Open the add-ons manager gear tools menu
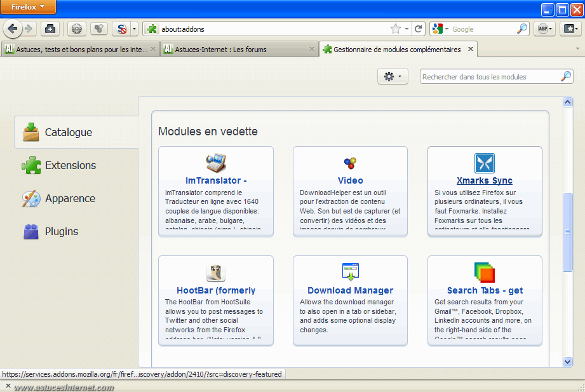585x392 pixels. click(x=393, y=76)
